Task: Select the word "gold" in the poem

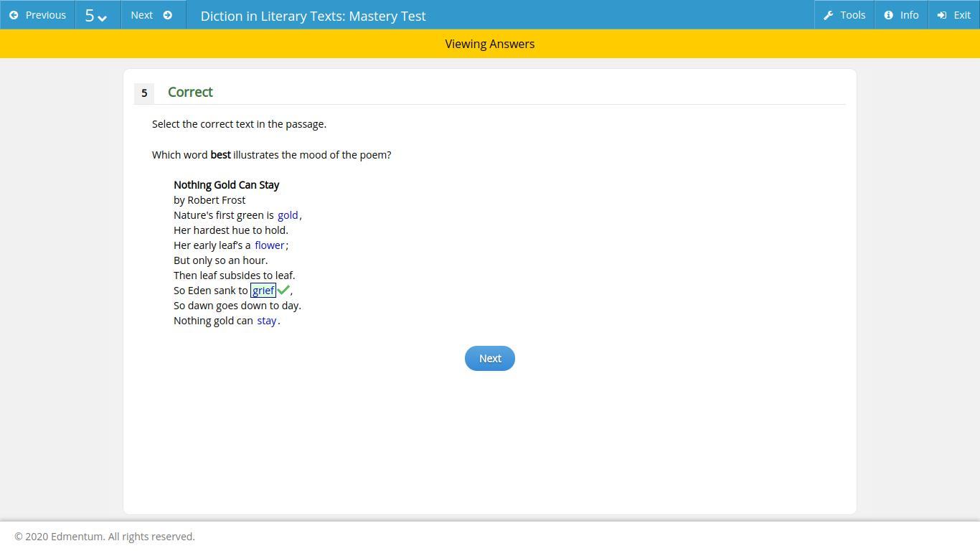Action: 288,215
